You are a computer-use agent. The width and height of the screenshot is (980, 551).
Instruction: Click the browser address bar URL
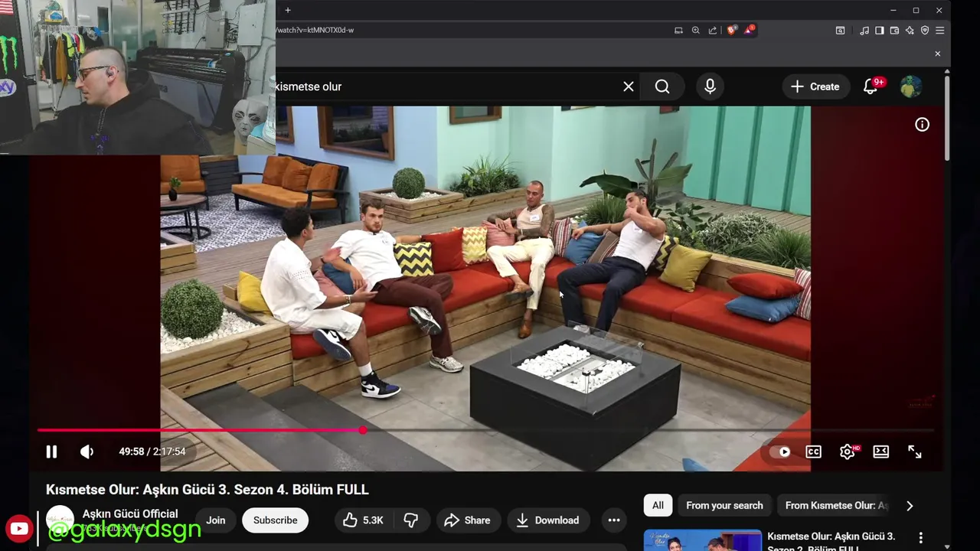click(x=315, y=30)
